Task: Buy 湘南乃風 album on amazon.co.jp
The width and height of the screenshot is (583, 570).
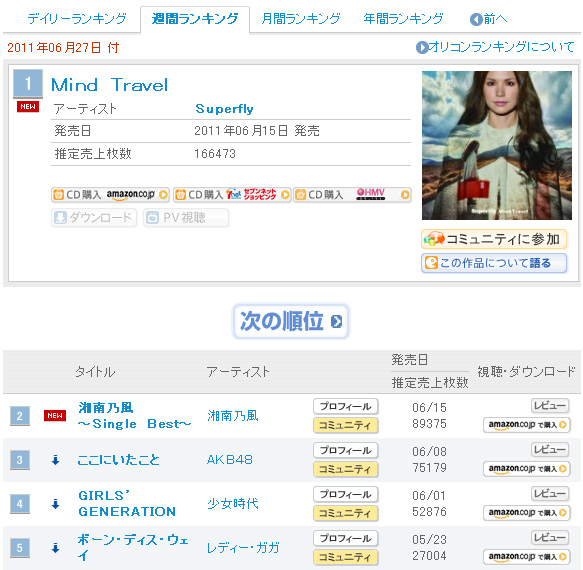Action: (x=527, y=425)
